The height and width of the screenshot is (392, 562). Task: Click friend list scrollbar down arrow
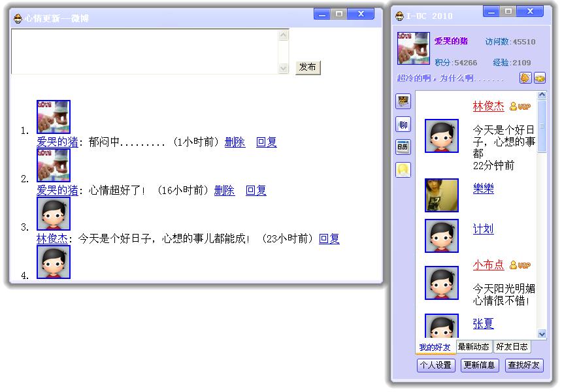click(x=542, y=334)
